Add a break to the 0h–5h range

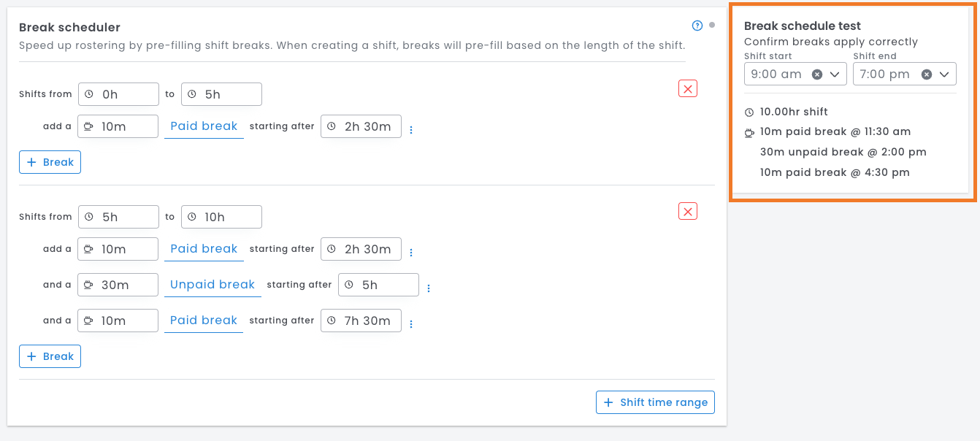coord(50,162)
